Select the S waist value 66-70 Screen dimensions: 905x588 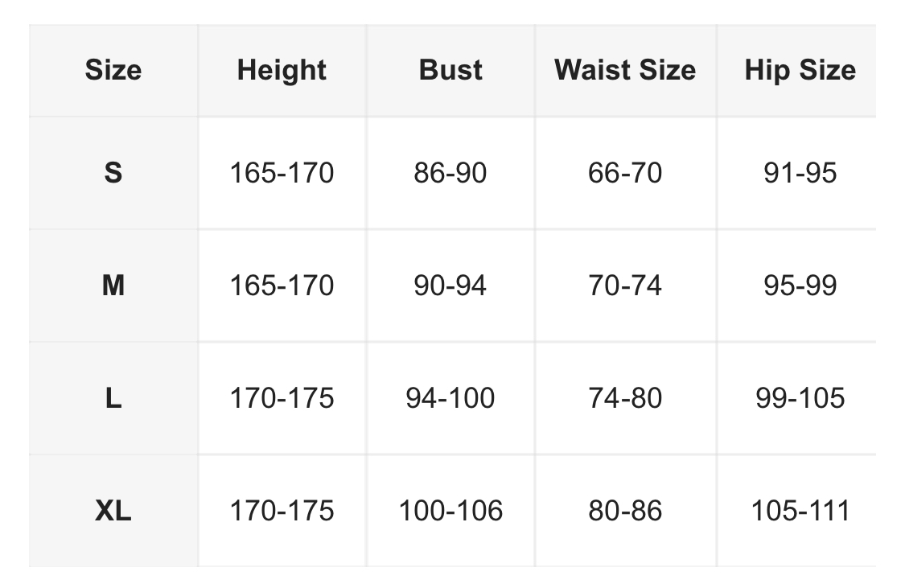pos(625,172)
